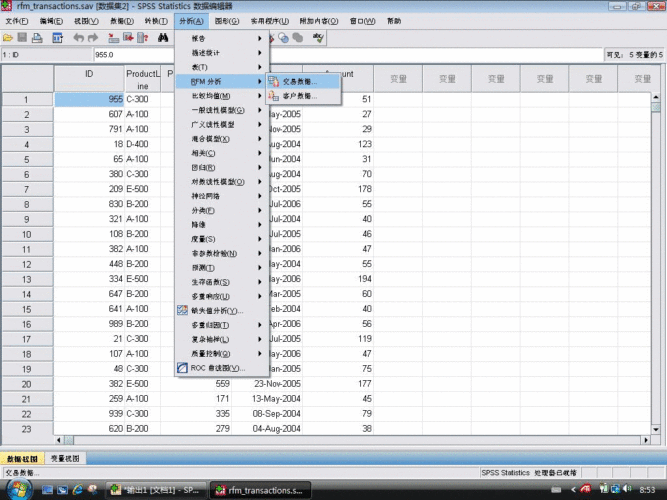Click the Save floppy disk toolbar icon
Screen dimensions: 667x500
[22, 38]
